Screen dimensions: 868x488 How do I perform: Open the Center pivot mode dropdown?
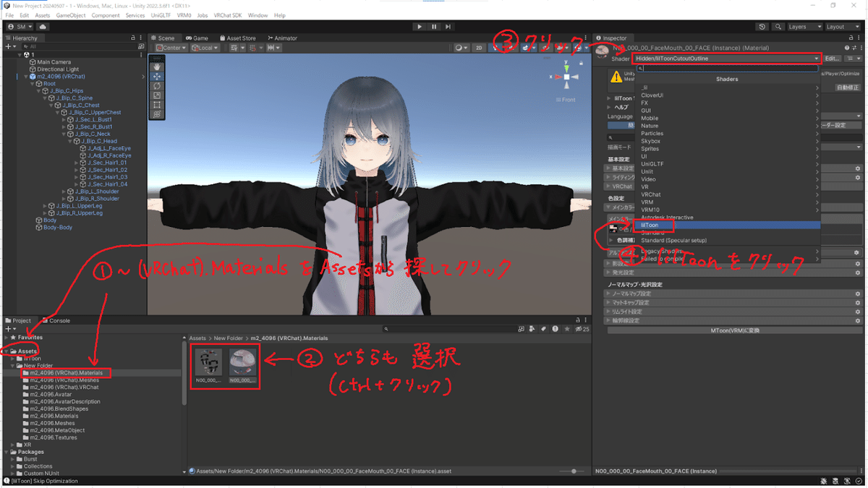(170, 48)
